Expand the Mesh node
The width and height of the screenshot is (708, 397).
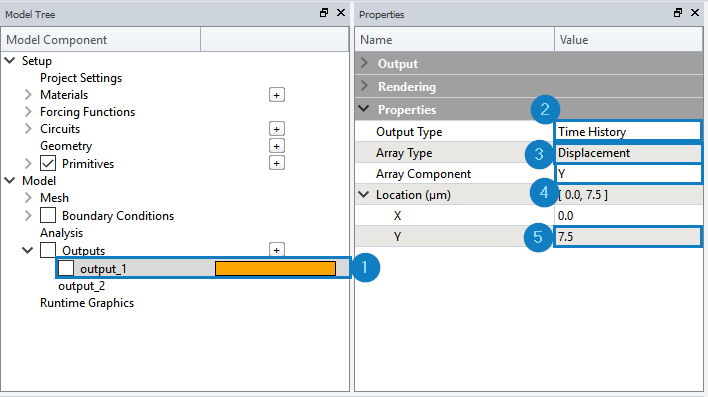coord(28,197)
